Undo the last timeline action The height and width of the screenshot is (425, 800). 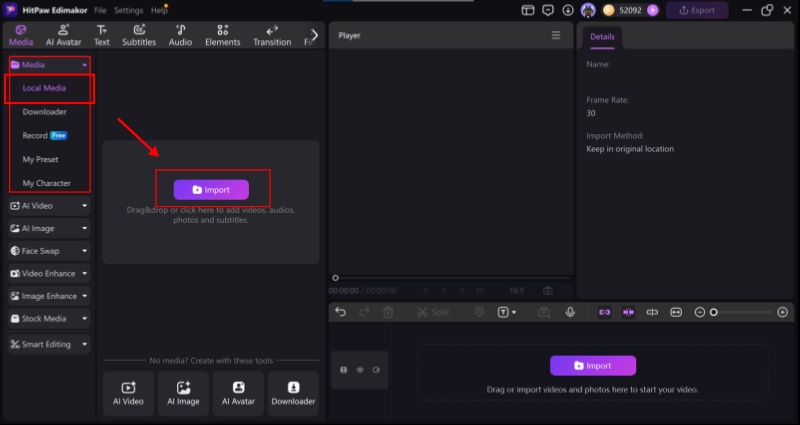tap(341, 312)
